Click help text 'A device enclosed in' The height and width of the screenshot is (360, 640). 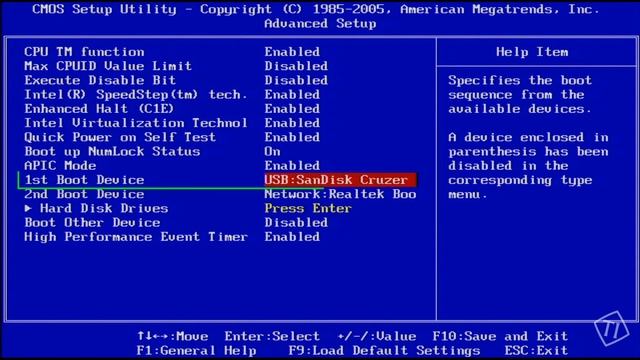528,137
